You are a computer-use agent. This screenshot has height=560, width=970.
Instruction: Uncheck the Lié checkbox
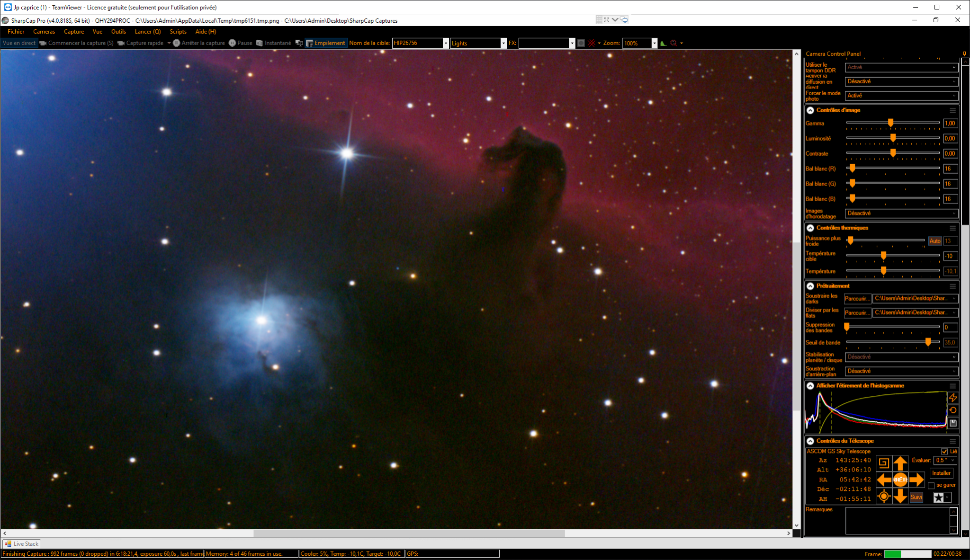click(x=944, y=451)
